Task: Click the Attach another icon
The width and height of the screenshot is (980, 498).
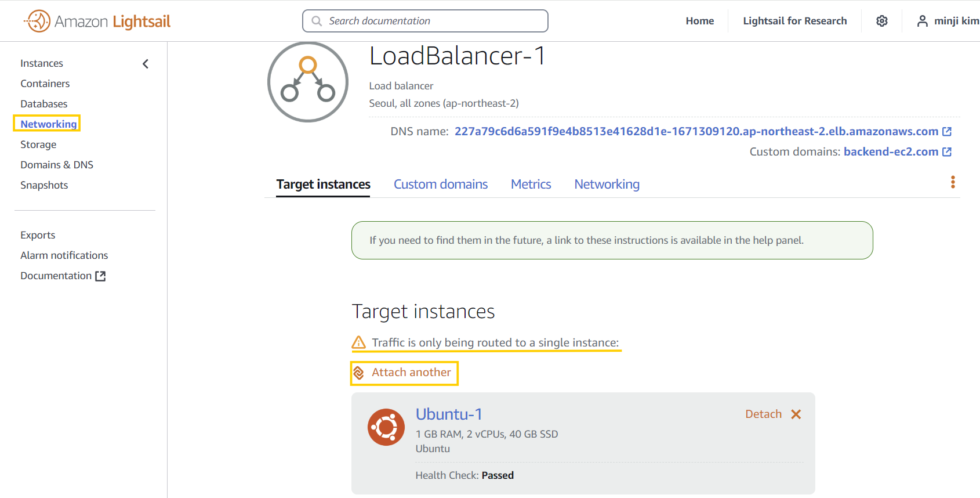Action: coord(359,373)
